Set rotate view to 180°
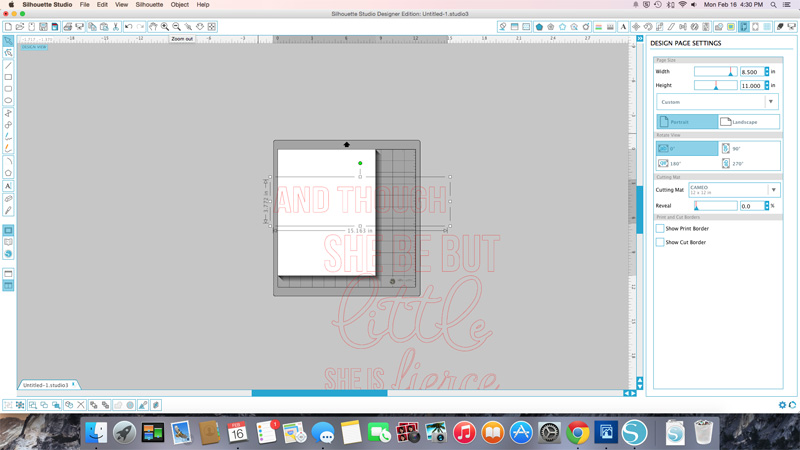The width and height of the screenshot is (800, 450). tap(687, 163)
